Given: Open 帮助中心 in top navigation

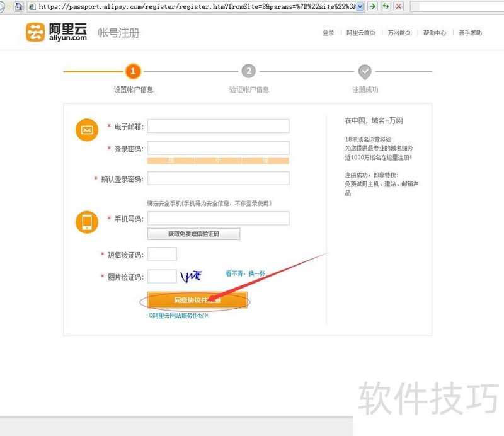Looking at the screenshot, I should [435, 33].
